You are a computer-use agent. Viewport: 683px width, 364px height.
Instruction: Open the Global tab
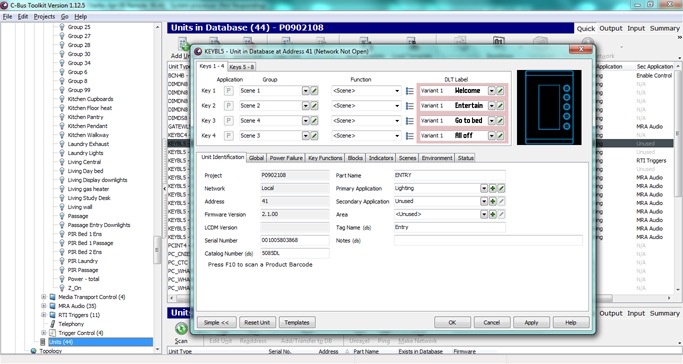pos(256,158)
